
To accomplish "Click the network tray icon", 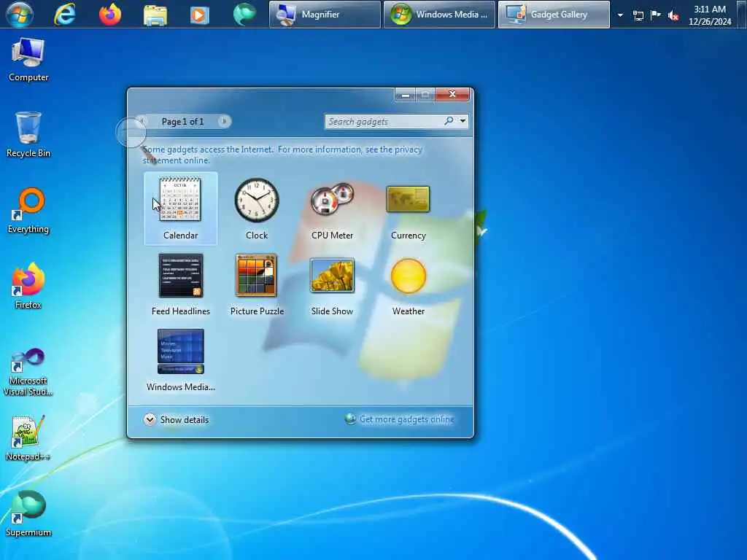I will point(638,15).
